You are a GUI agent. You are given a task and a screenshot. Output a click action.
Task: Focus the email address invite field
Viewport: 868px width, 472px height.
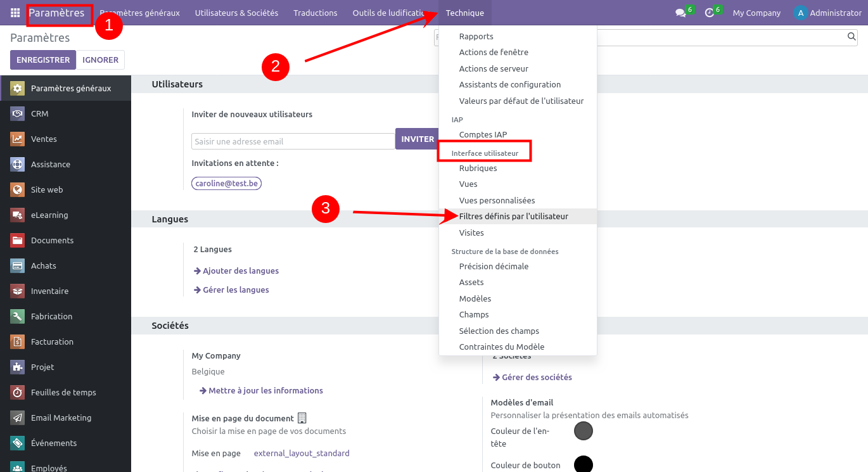[x=293, y=141]
